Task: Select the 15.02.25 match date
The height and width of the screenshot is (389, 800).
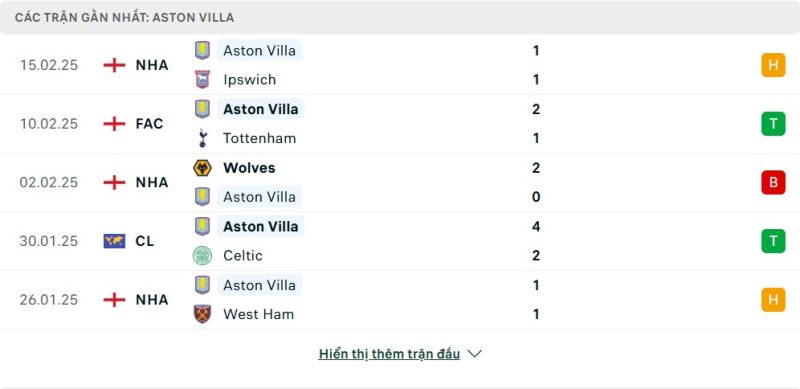Action: coord(49,65)
